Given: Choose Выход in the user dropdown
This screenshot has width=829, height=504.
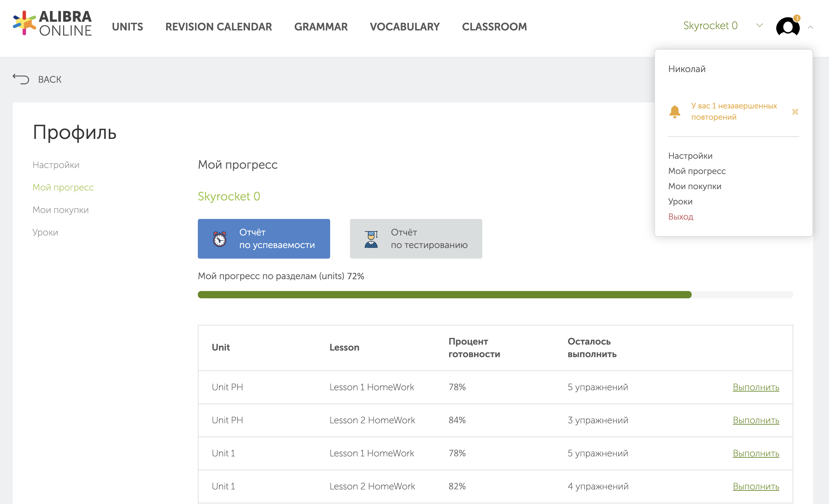Looking at the screenshot, I should point(680,216).
